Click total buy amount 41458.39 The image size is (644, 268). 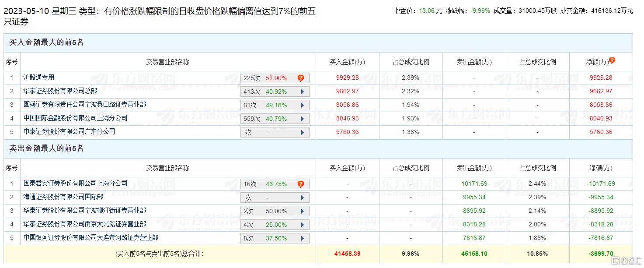347,254
